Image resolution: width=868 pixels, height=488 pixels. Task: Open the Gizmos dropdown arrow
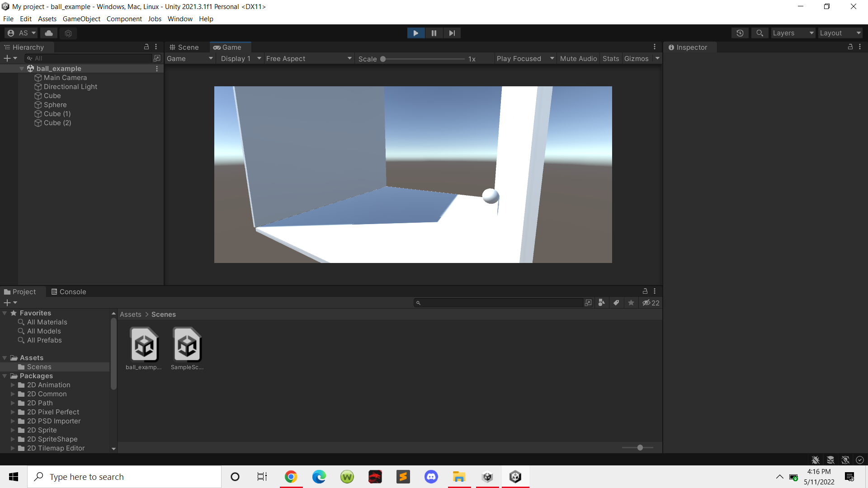coord(657,59)
